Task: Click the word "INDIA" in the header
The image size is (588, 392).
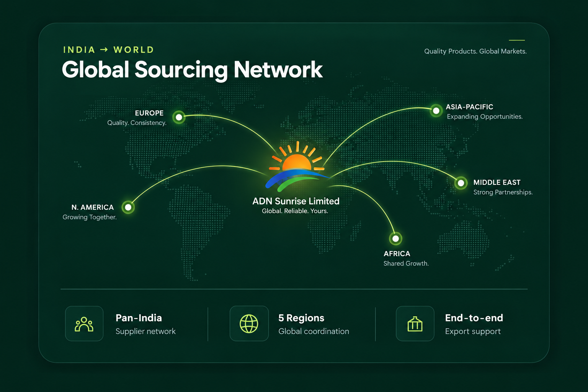Action: (79, 50)
